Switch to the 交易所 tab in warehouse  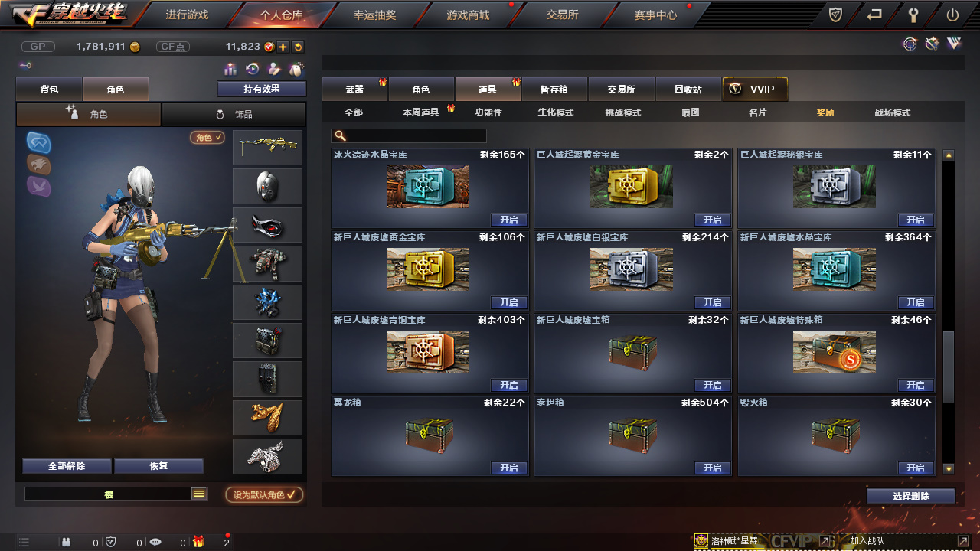point(621,90)
